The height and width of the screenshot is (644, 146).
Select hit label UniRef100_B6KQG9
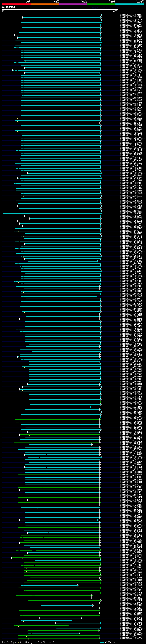click(131, 213)
